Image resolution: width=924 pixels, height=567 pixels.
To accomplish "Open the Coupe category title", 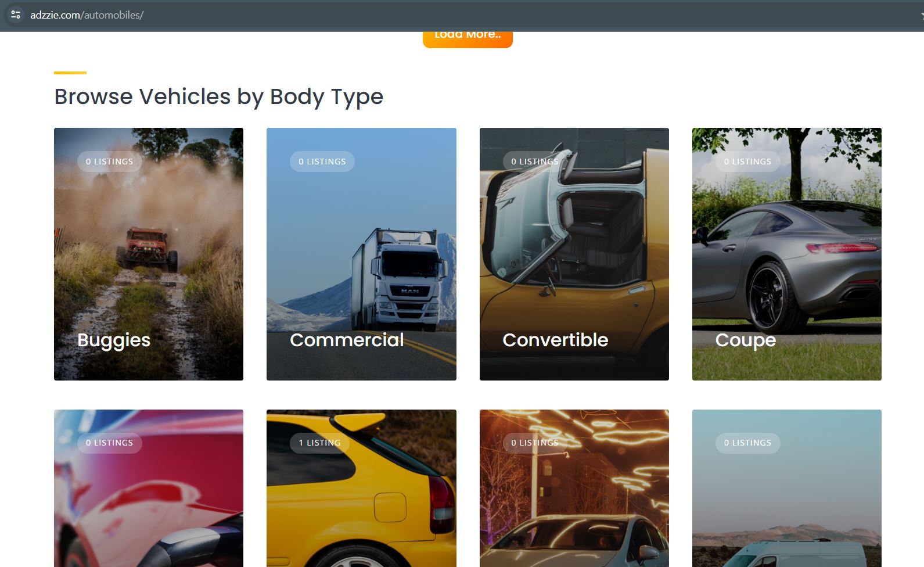I will point(745,340).
